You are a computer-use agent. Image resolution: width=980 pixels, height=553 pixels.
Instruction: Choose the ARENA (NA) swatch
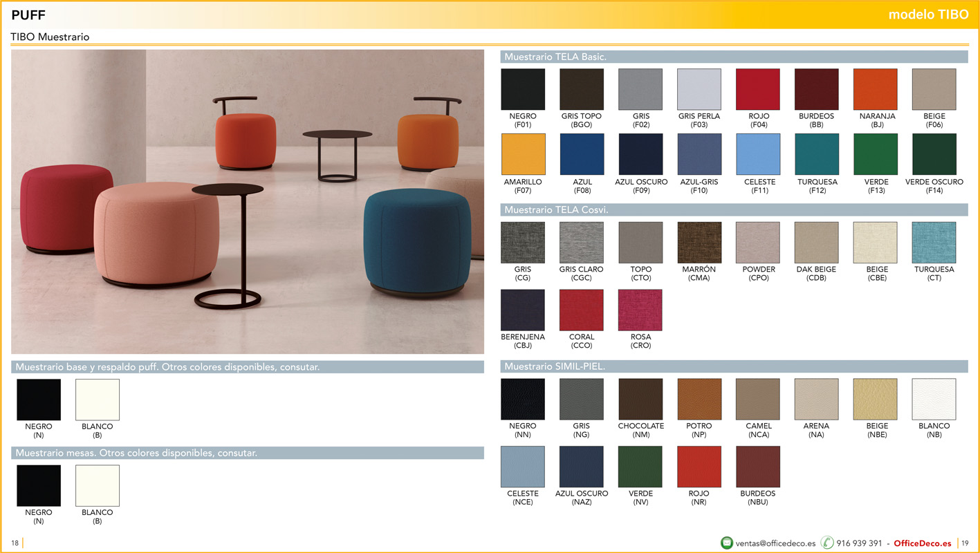pos(817,399)
